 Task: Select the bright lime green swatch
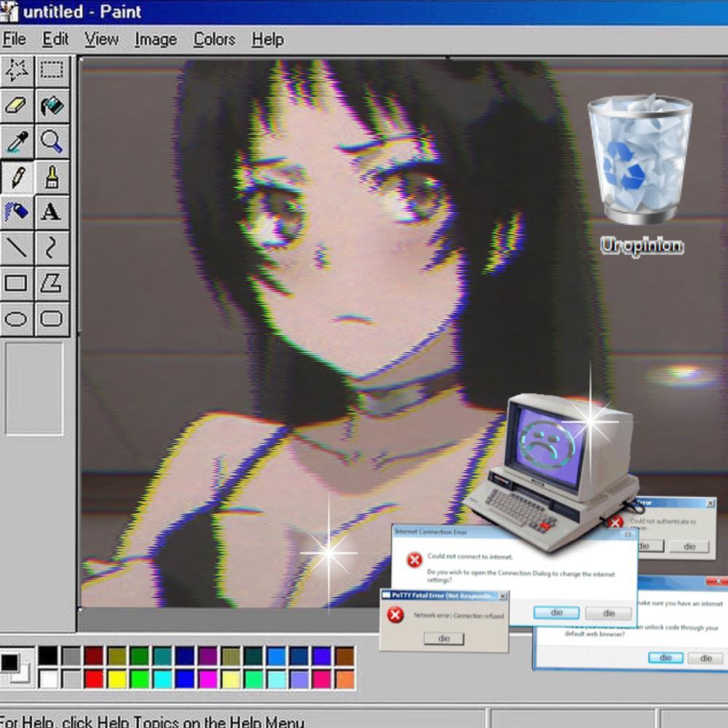(139, 679)
